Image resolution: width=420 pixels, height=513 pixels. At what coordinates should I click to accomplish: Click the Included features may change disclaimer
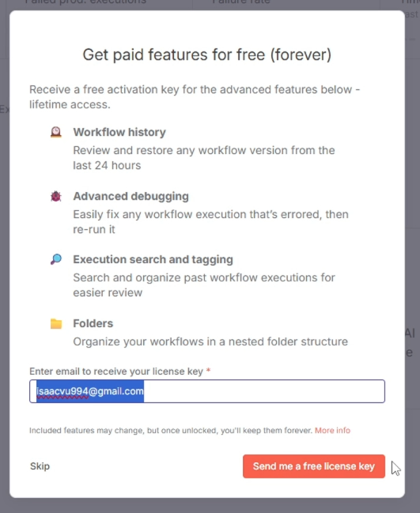pyautogui.click(x=171, y=430)
